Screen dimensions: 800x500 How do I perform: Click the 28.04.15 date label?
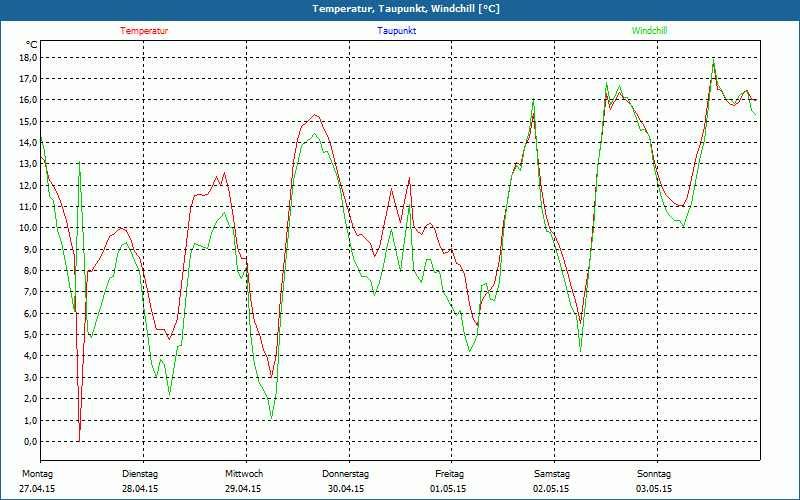coord(140,489)
